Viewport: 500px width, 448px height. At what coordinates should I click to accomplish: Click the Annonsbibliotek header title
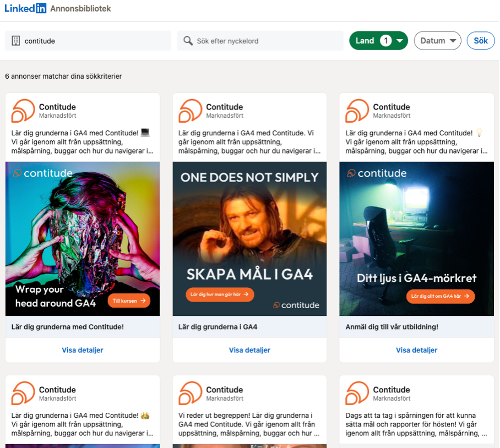tap(80, 9)
